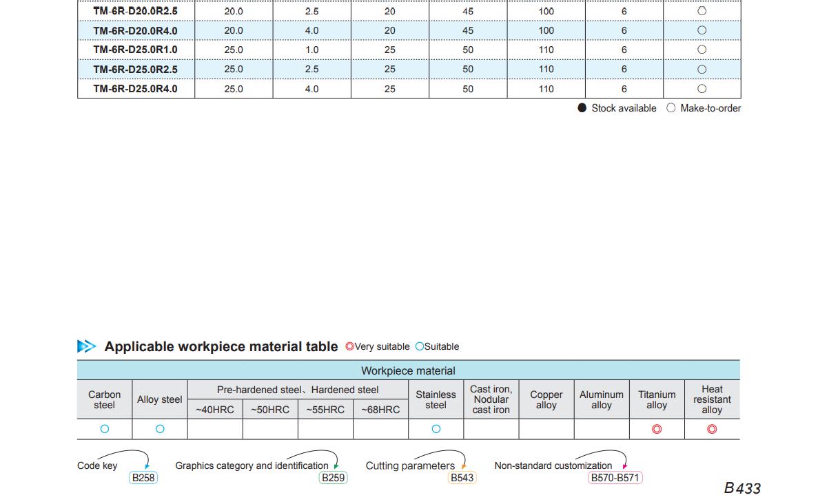Select the blue circle under Stainless steel
818x504 pixels.
pyautogui.click(x=436, y=429)
